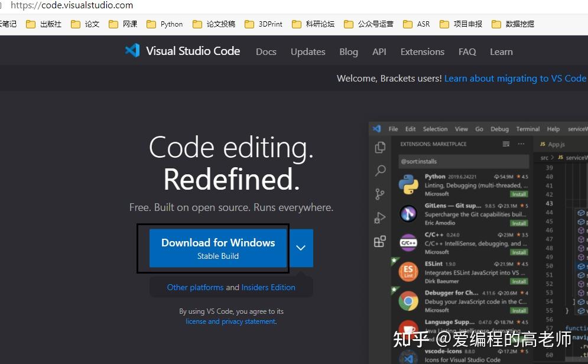
Task: Open Terminal menu in the editor preview
Action: click(x=528, y=129)
